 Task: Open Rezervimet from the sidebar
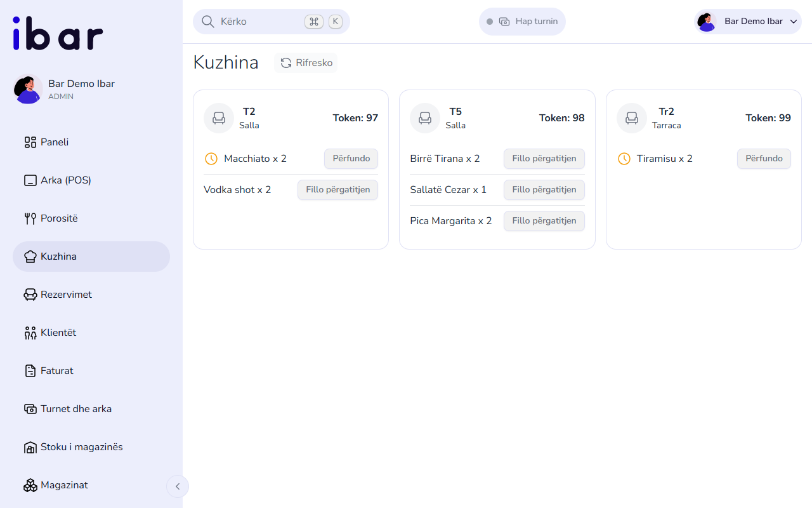click(91, 295)
